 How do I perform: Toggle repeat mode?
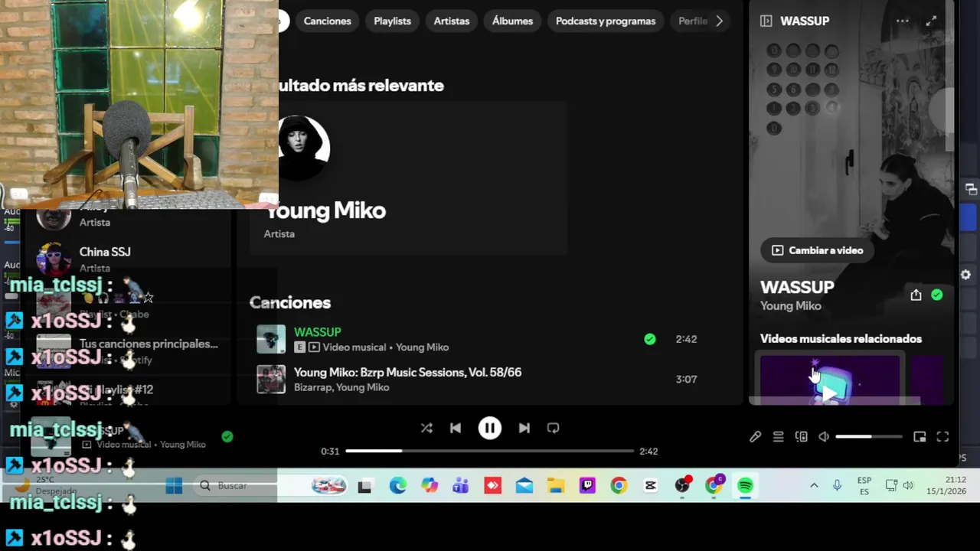(x=553, y=428)
